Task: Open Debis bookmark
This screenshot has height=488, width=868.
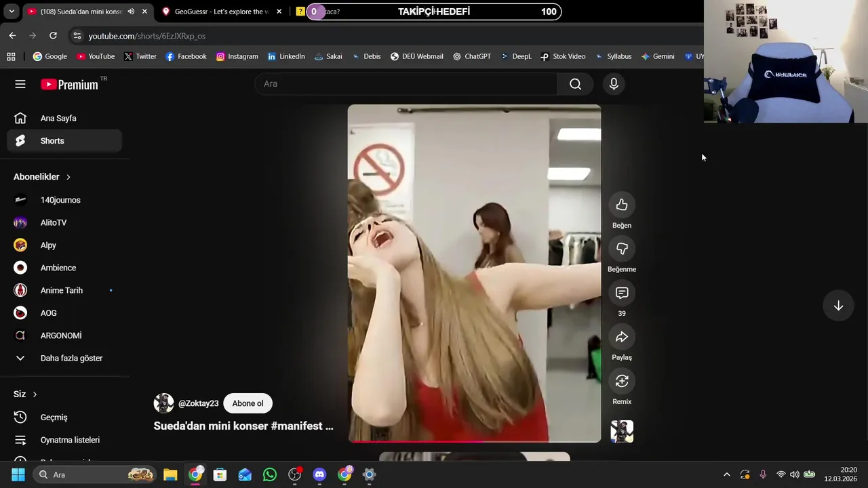Action: [366, 56]
